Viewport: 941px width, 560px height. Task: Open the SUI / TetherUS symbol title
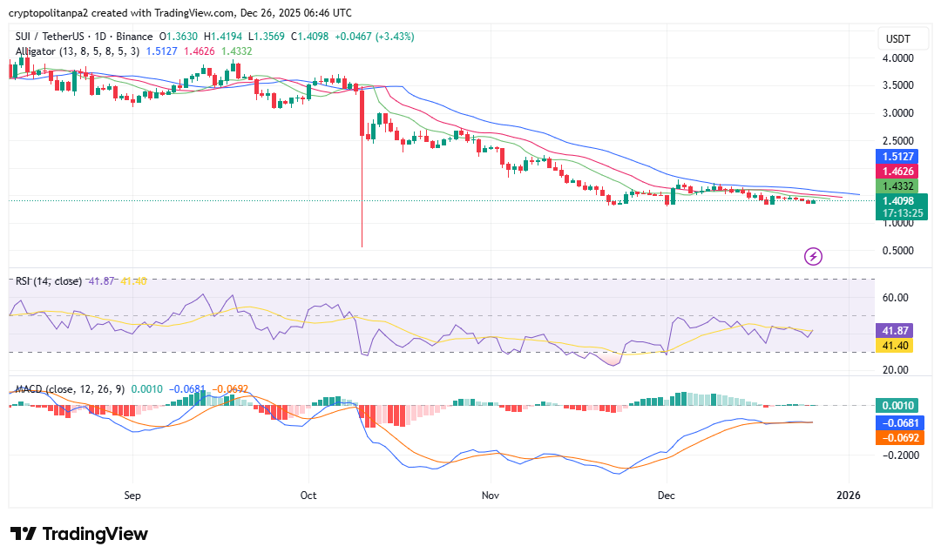pos(84,37)
